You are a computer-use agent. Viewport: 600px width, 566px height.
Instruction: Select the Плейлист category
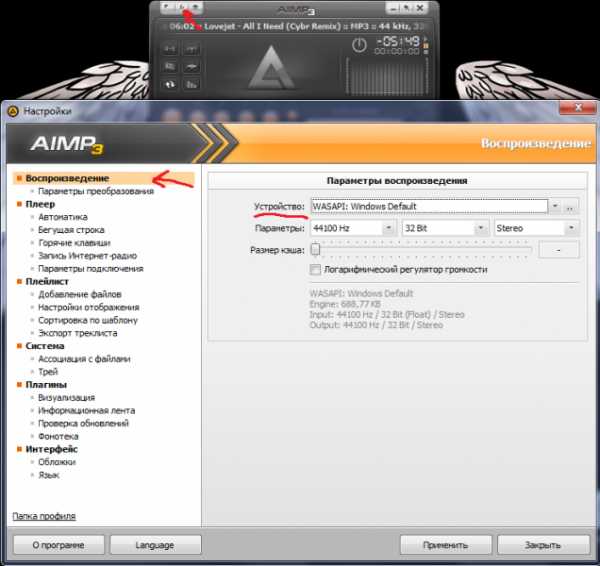pyautogui.click(x=47, y=281)
